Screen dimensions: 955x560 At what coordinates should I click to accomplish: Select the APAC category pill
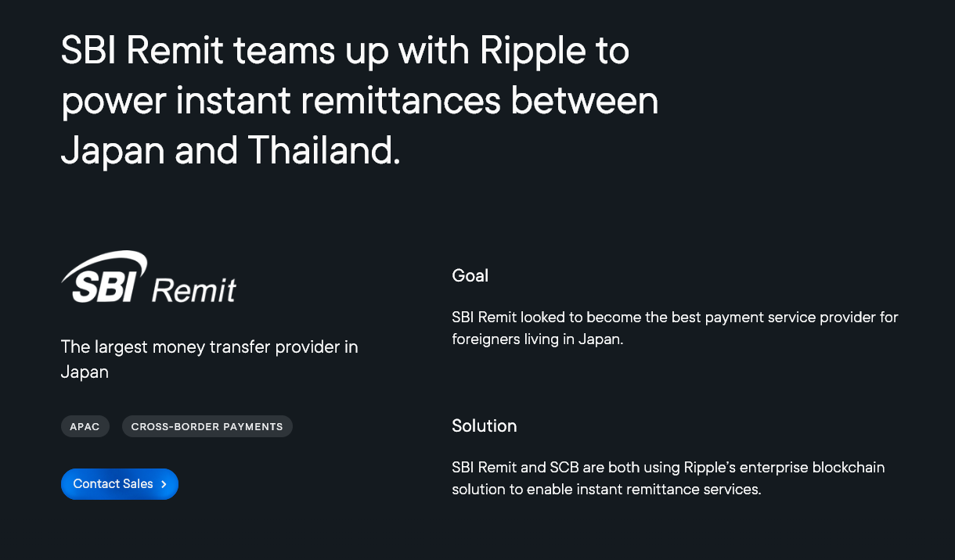(85, 426)
